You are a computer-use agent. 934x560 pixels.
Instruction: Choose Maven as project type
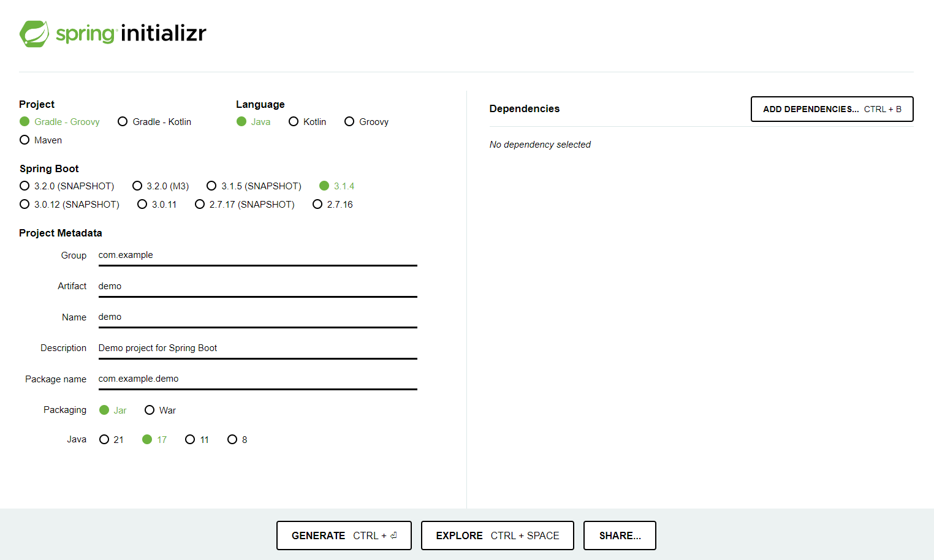(40, 140)
